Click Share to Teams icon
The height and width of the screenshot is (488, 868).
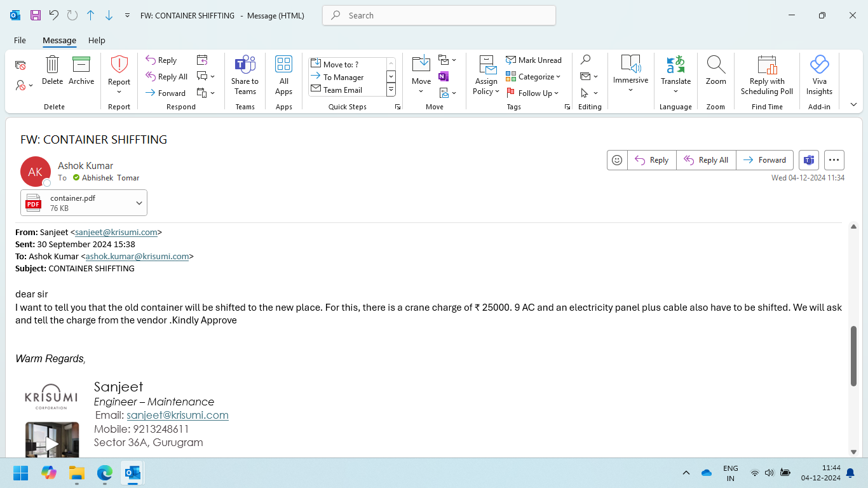245,65
